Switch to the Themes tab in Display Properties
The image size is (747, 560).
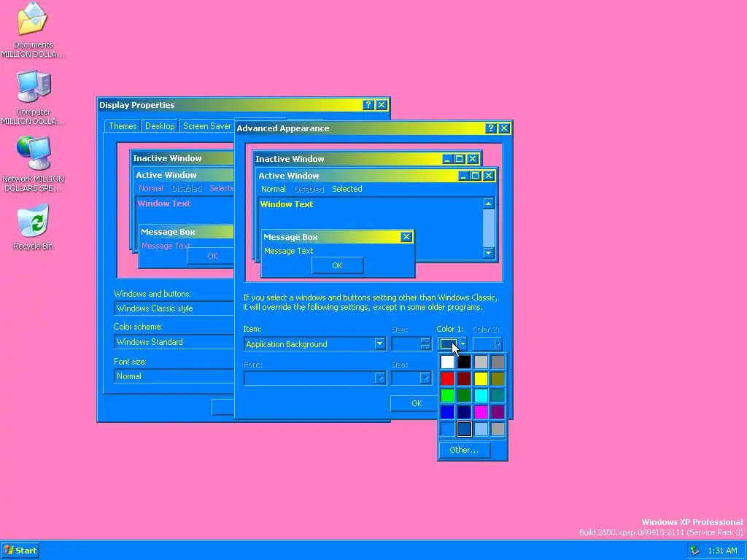[x=123, y=126]
